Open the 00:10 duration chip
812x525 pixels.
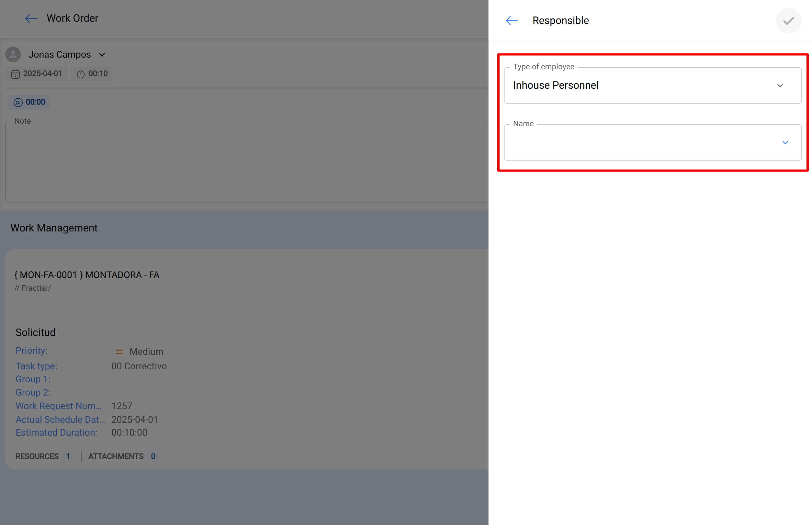click(92, 74)
